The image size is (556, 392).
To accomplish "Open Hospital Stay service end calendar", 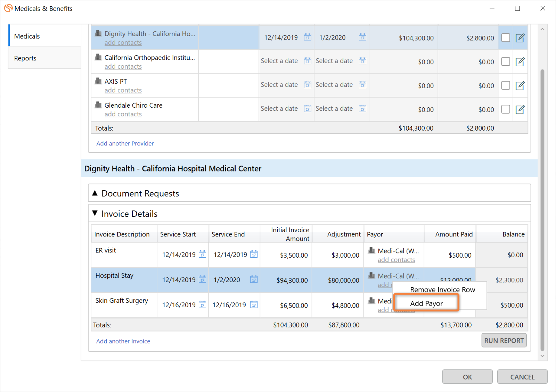I will pyautogui.click(x=254, y=279).
